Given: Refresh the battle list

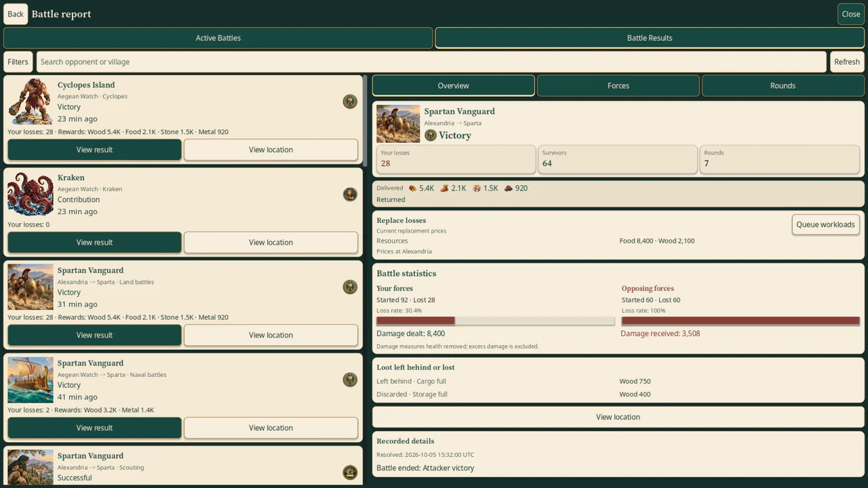Looking at the screenshot, I should [846, 62].
